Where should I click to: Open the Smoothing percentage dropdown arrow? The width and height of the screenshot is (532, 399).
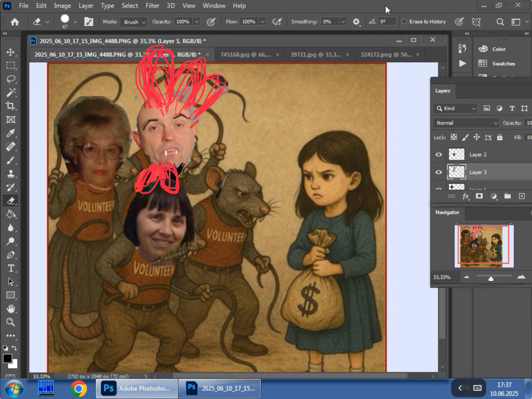coord(343,22)
